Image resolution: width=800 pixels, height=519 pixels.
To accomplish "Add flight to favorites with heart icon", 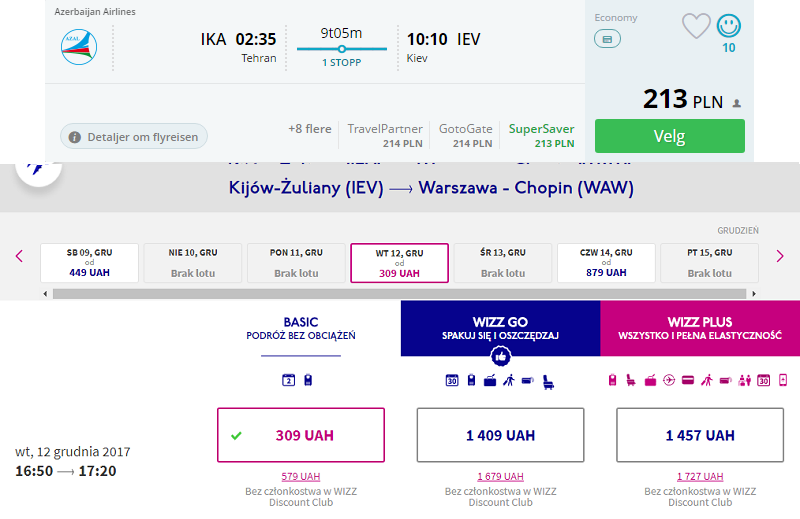I will [x=696, y=26].
